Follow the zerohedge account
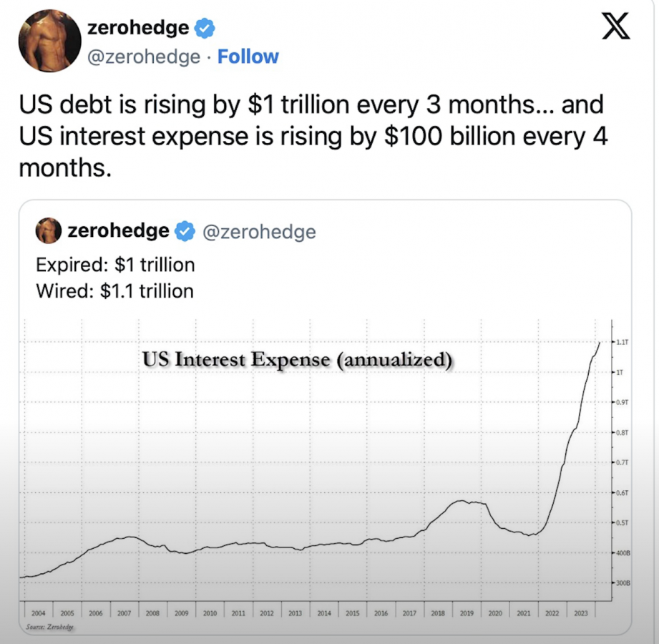Viewport: 659px width, 644px height. click(248, 57)
